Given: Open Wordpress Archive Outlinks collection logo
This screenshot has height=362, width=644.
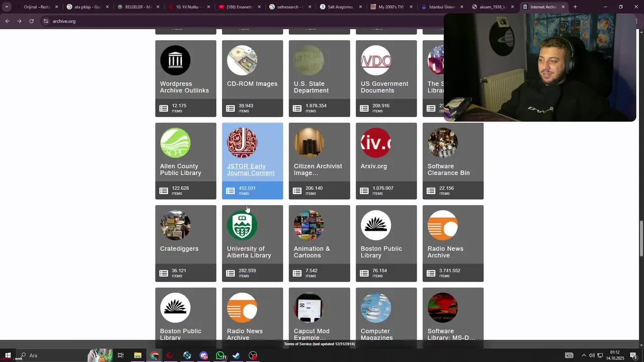Looking at the screenshot, I should point(175,60).
